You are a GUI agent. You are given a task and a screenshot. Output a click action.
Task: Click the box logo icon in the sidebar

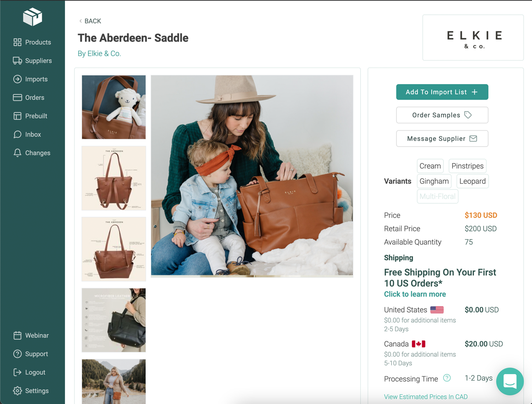[32, 17]
